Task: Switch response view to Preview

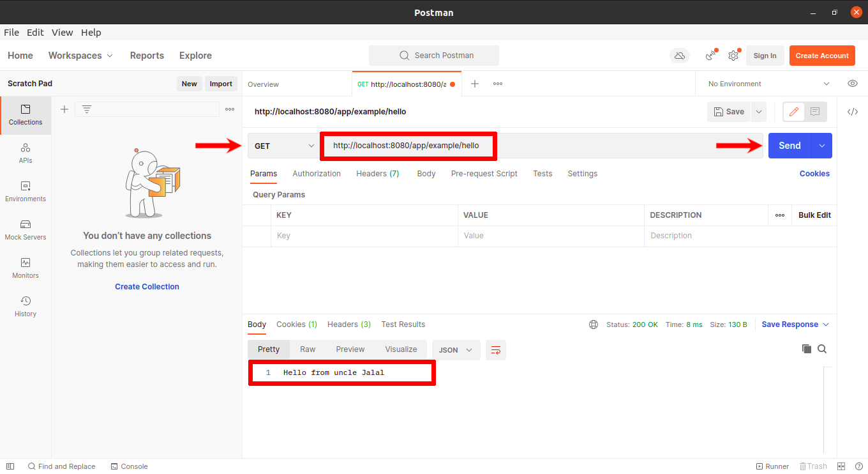Action: pyautogui.click(x=350, y=349)
